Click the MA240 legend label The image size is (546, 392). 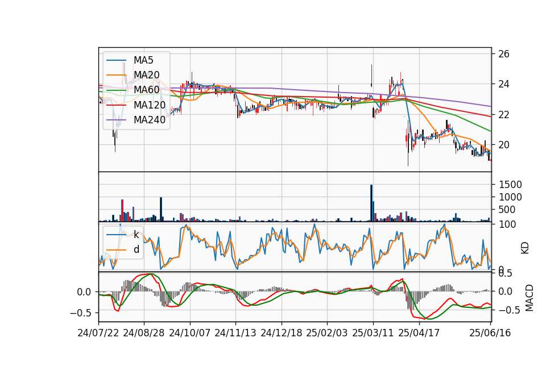[x=150, y=120]
